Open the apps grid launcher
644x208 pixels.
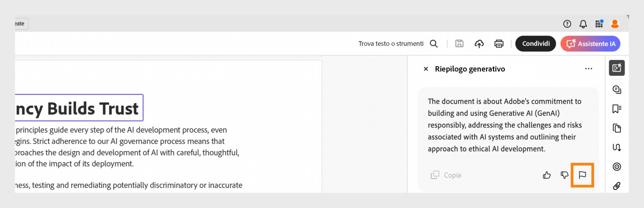(599, 24)
